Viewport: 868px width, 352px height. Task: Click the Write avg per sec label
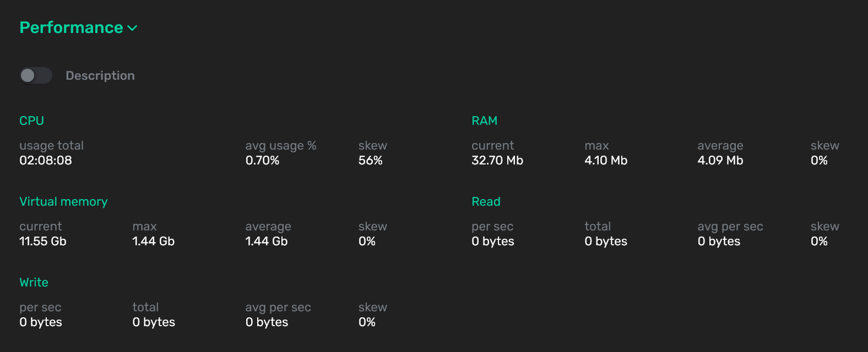tap(278, 307)
